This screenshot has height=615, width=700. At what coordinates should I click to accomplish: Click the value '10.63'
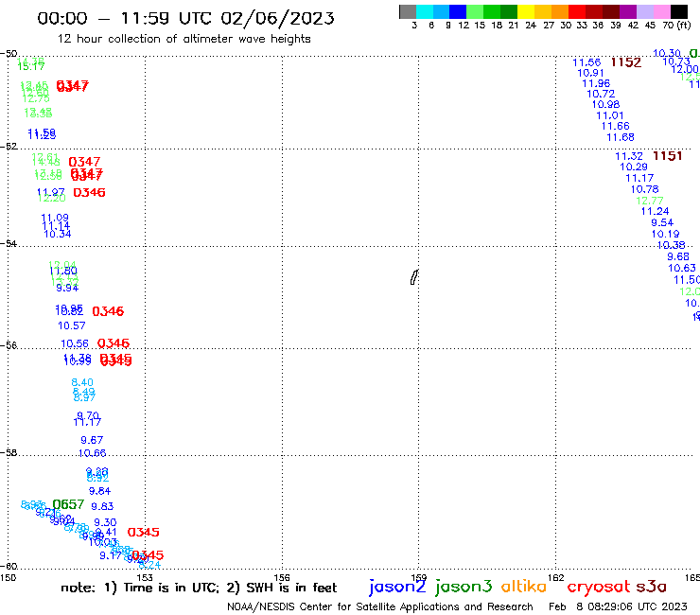point(682,268)
